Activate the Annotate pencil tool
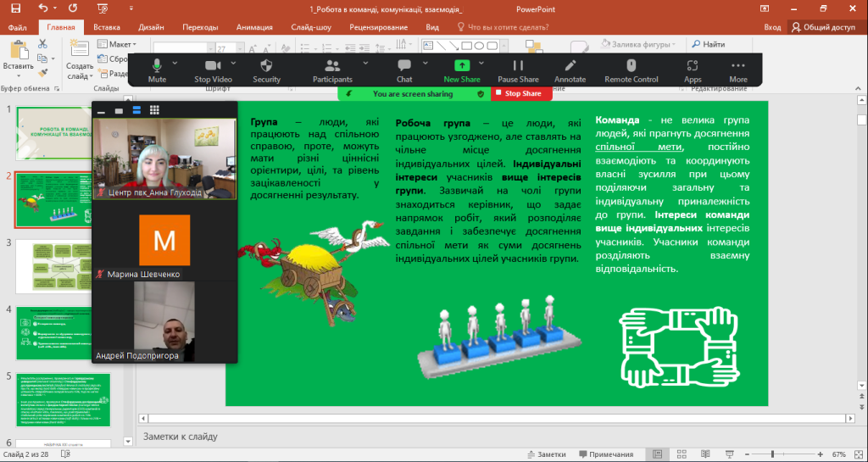Image resolution: width=868 pixels, height=462 pixels. click(x=570, y=70)
